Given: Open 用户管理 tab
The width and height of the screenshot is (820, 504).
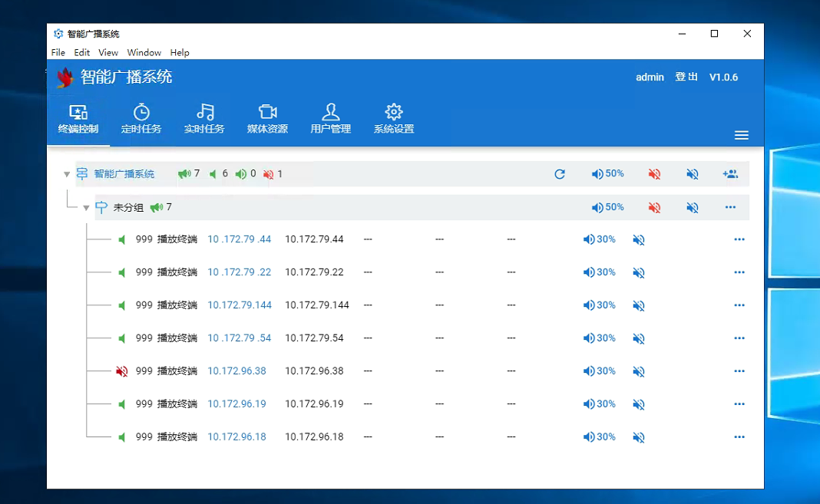Looking at the screenshot, I should pyautogui.click(x=330, y=119).
